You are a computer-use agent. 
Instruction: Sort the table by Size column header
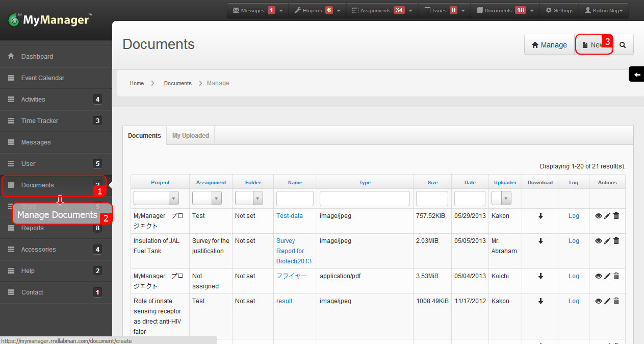tap(432, 182)
